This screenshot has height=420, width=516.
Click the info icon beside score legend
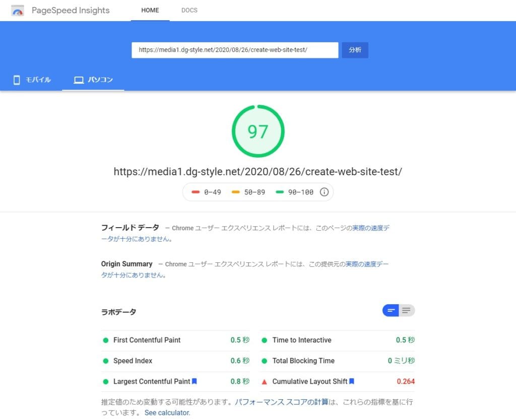(325, 192)
